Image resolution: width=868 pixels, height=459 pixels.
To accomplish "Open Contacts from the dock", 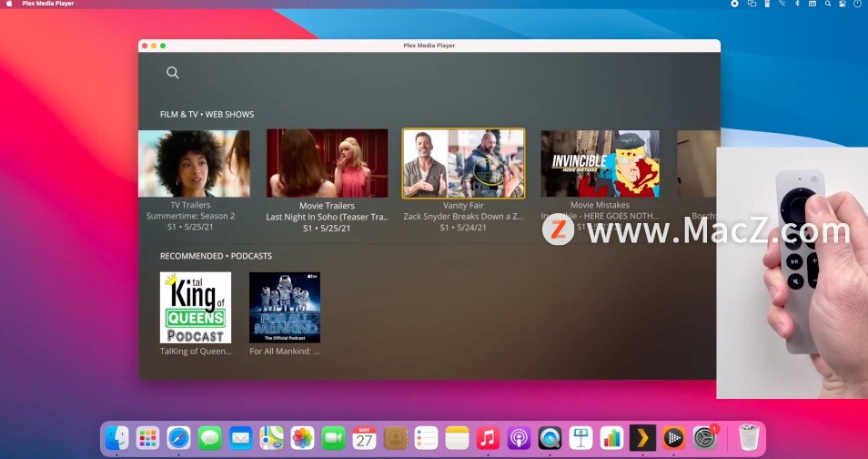I will (395, 438).
